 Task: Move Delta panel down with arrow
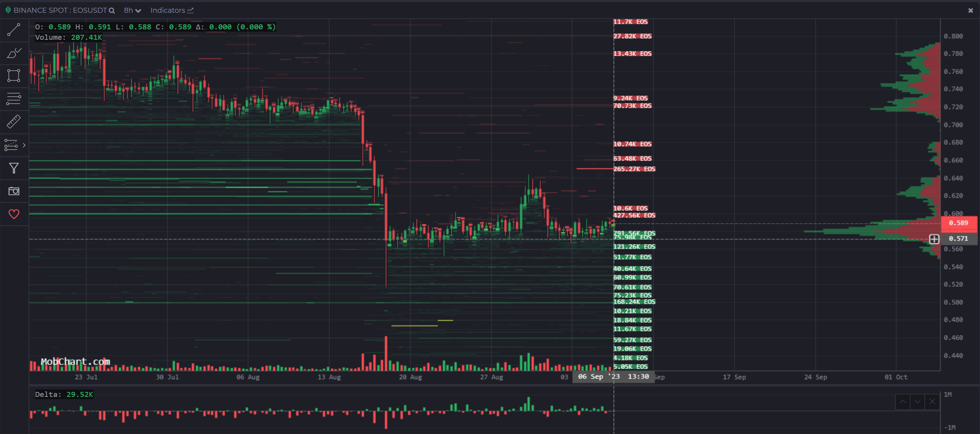click(917, 402)
